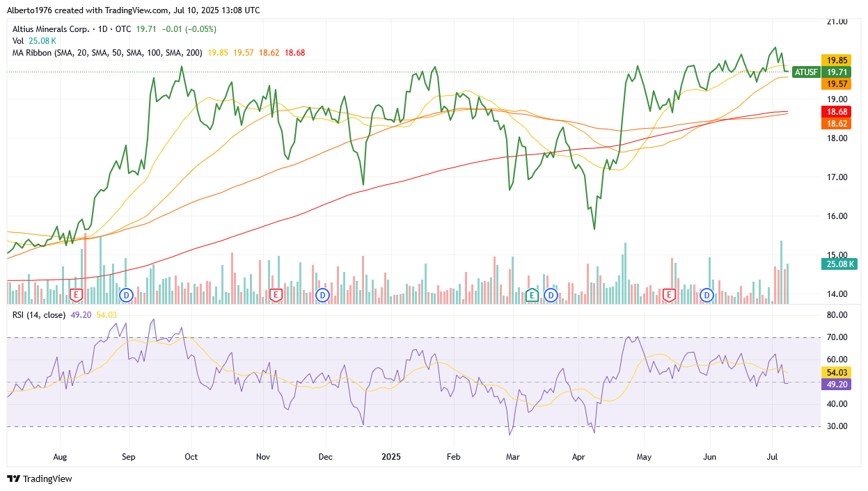868x491 pixels.
Task: Open the red earnings marker near May
Action: click(668, 294)
